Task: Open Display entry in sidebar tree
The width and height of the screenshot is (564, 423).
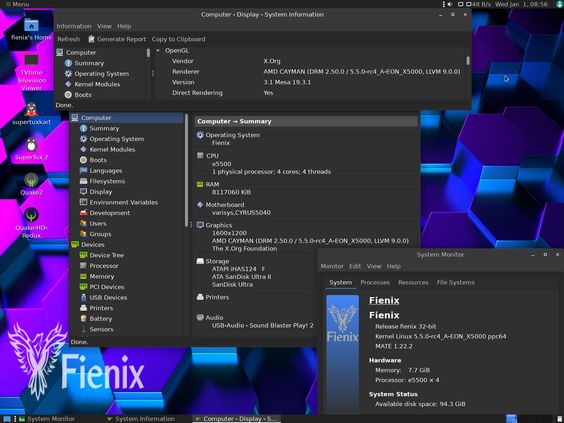Action: point(101,192)
